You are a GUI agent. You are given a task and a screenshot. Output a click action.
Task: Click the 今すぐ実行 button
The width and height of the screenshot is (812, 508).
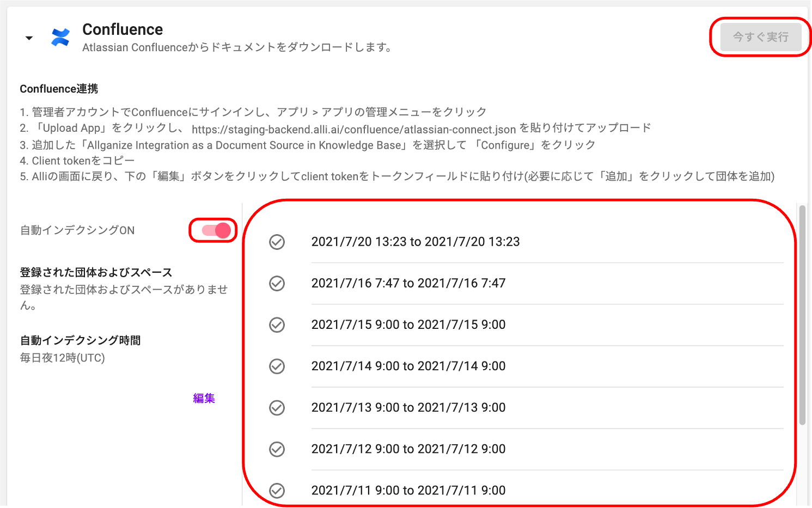click(x=761, y=37)
